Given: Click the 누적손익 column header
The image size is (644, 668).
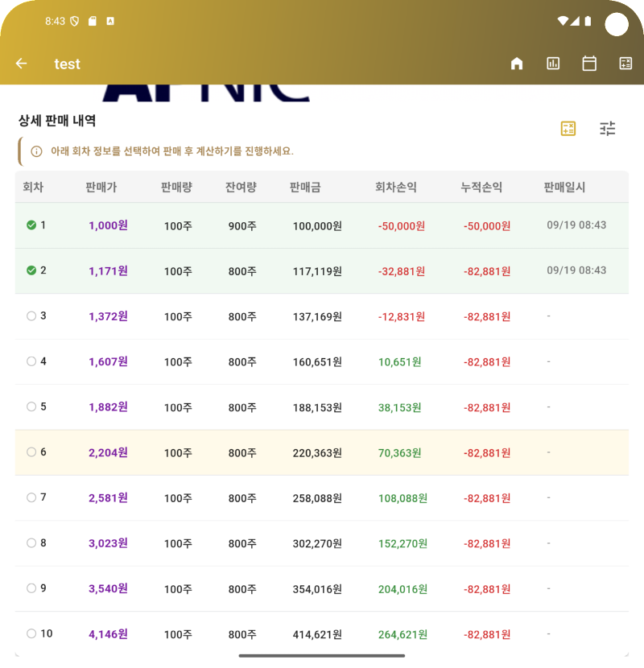Looking at the screenshot, I should (x=481, y=188).
